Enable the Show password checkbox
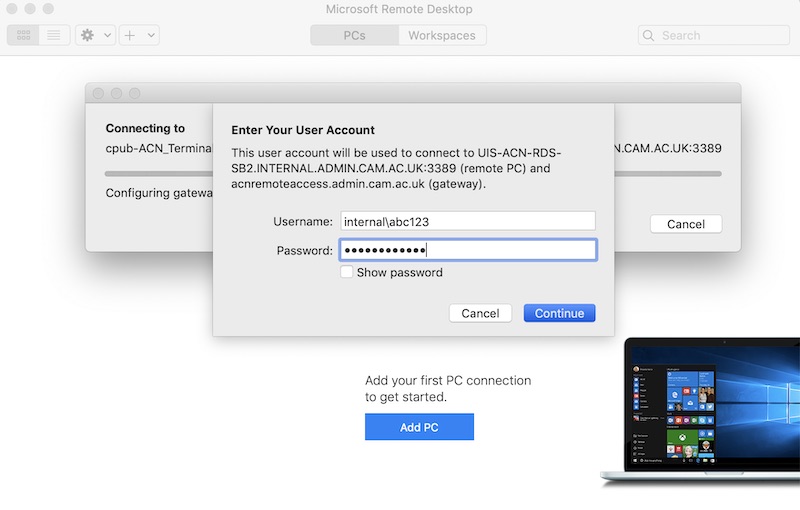Viewport: 800px width, 510px height. coord(346,272)
